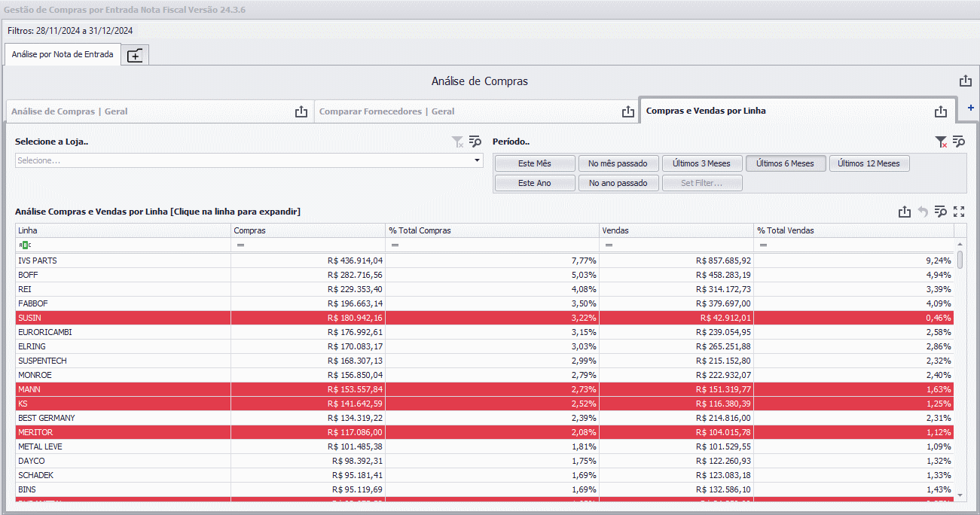Select the DAYCO row
Screen dimensions: 980x515
(485, 461)
